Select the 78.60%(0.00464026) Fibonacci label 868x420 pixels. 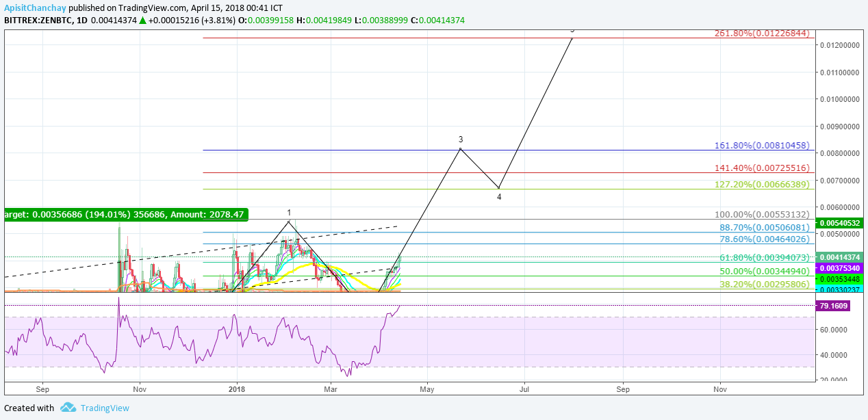point(765,239)
